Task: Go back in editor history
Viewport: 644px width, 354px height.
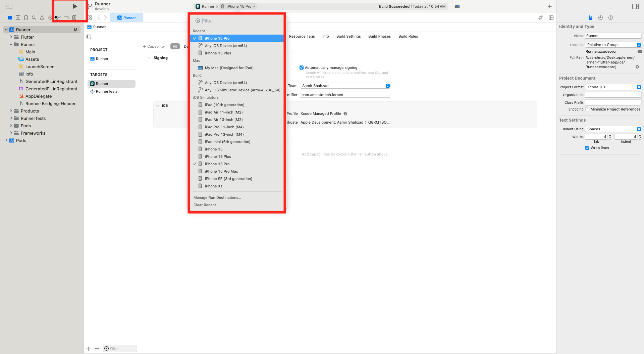Action: [x=99, y=17]
